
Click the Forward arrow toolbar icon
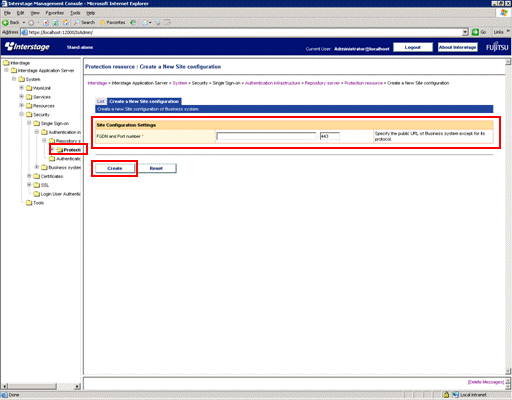(31, 22)
